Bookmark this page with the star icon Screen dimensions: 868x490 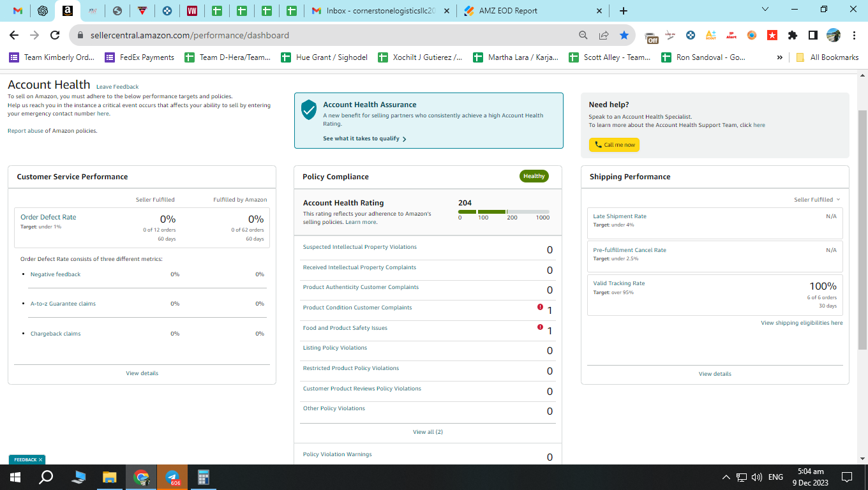click(x=624, y=35)
